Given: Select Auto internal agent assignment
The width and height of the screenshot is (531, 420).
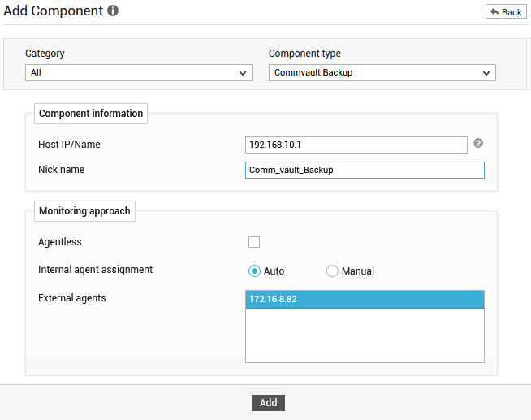Looking at the screenshot, I should (x=254, y=271).
